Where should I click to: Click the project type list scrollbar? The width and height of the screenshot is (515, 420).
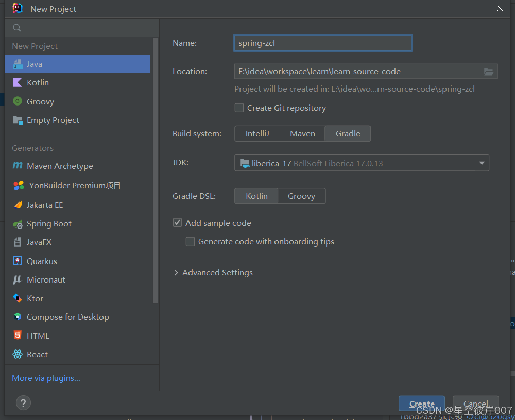(156, 170)
